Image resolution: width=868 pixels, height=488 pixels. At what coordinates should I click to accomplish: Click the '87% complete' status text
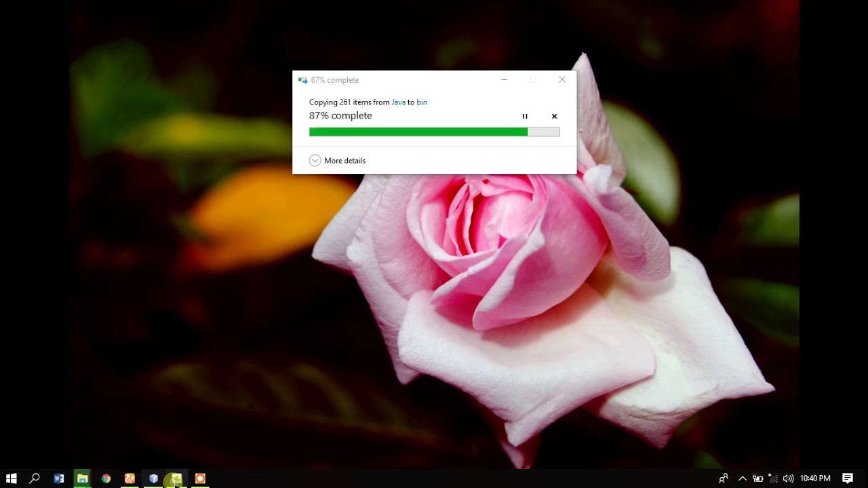(340, 116)
